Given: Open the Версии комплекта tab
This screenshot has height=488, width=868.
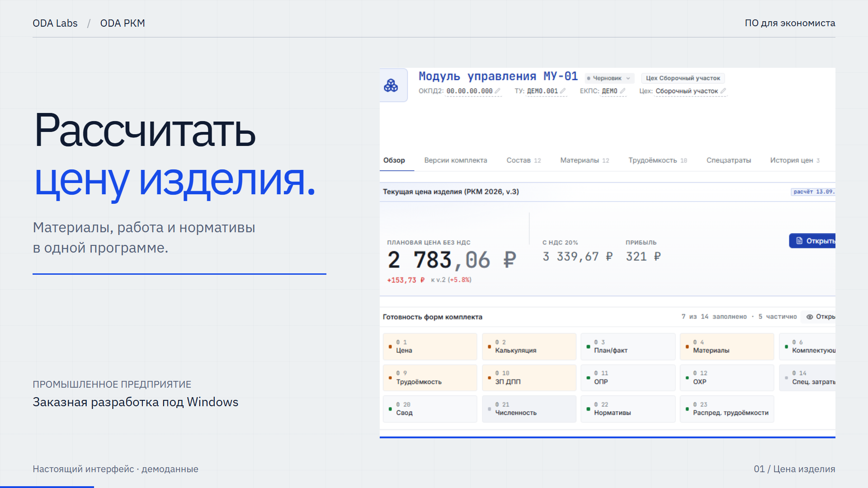Looking at the screenshot, I should pos(456,160).
